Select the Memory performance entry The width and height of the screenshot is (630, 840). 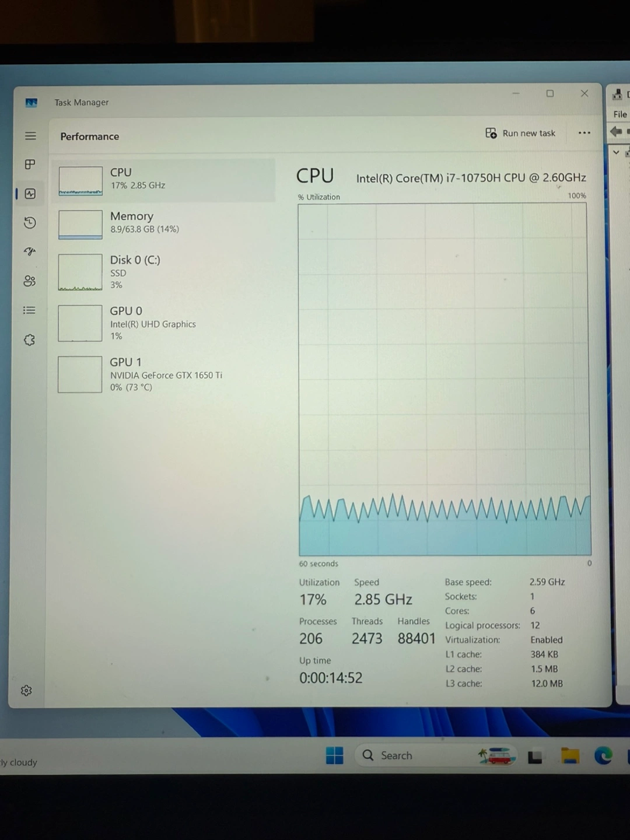coord(163,225)
